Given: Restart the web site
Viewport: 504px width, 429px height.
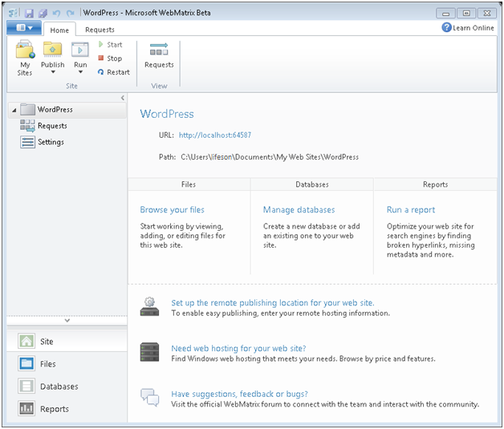Looking at the screenshot, I should tap(114, 72).
